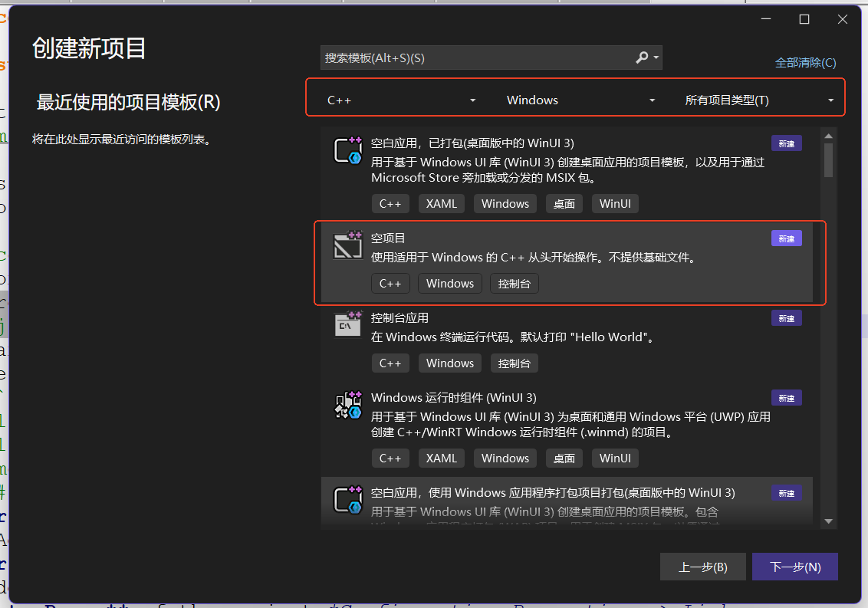
Task: Open search options dropdown arrow beside magnifier
Action: coord(656,57)
